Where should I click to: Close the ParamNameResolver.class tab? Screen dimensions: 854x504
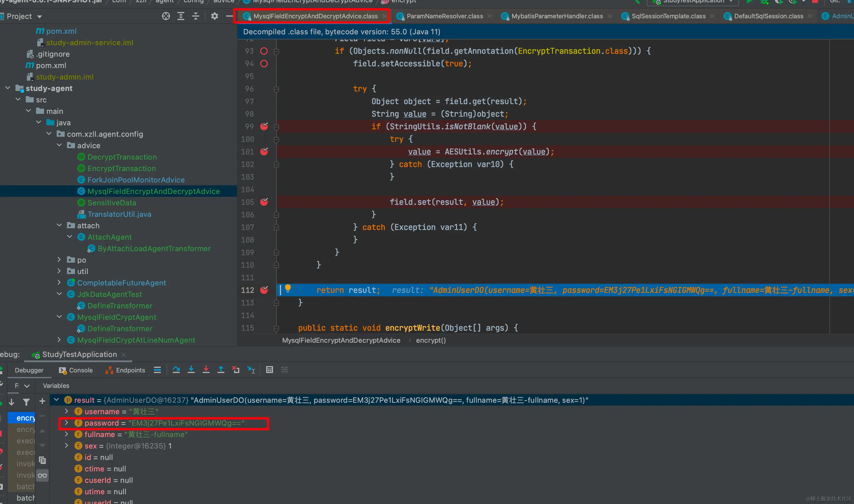489,16
